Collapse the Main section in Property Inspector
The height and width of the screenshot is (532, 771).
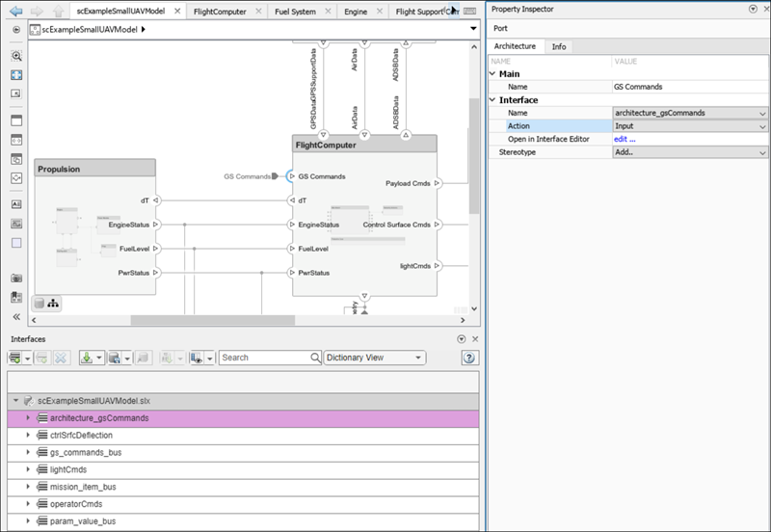click(493, 74)
